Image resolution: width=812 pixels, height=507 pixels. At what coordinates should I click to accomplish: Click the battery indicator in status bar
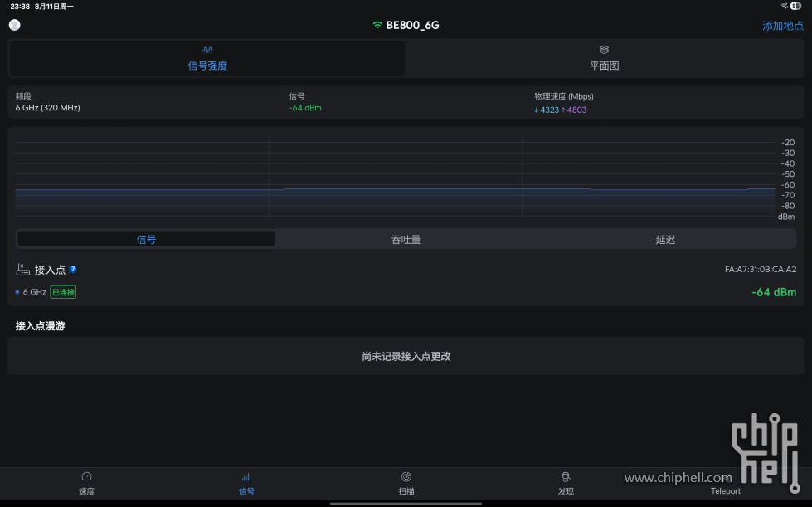click(x=796, y=6)
